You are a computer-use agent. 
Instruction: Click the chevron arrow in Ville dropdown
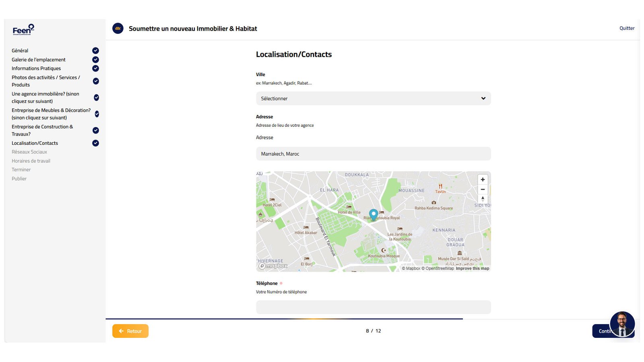(483, 99)
